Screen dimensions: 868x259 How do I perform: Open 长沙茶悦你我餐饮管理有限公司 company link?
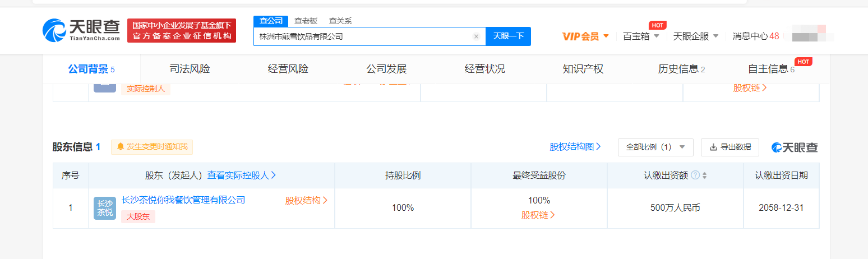pos(183,200)
